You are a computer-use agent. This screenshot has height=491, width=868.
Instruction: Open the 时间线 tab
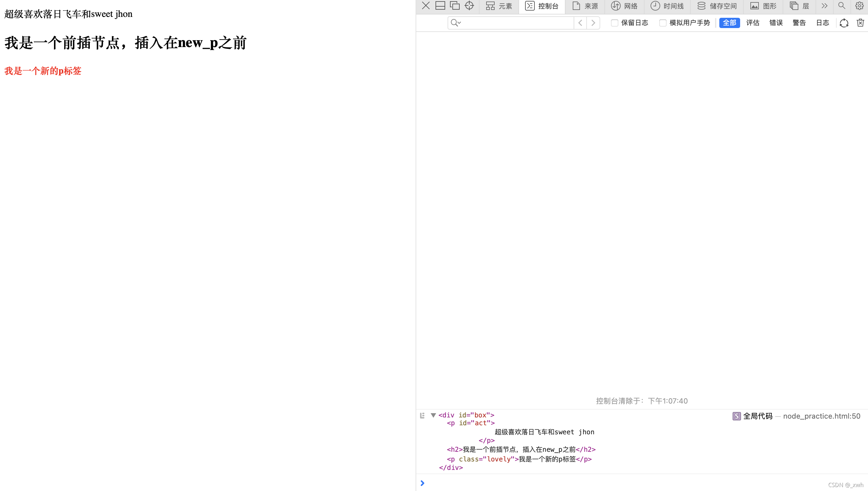tap(667, 6)
